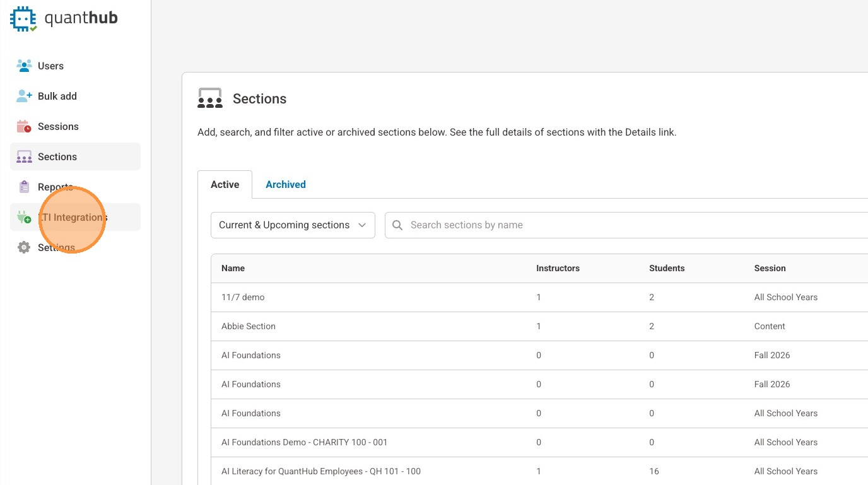Click the Bulk add person-plus icon

pos(24,96)
